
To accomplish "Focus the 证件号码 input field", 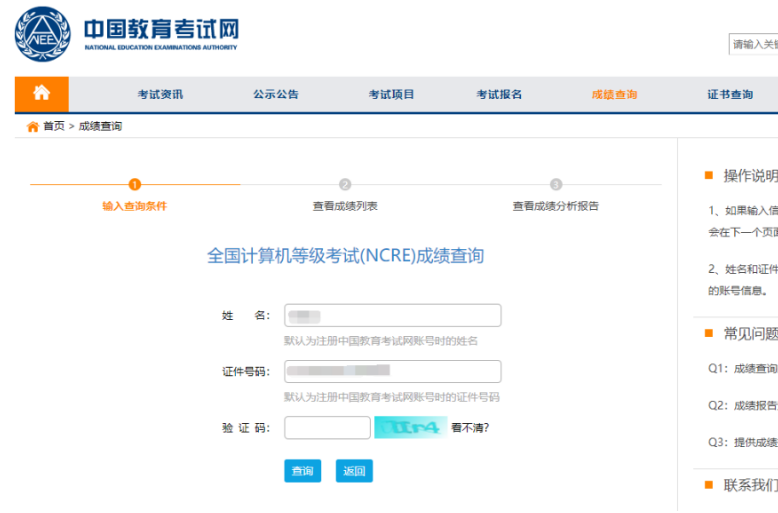I will pyautogui.click(x=392, y=372).
